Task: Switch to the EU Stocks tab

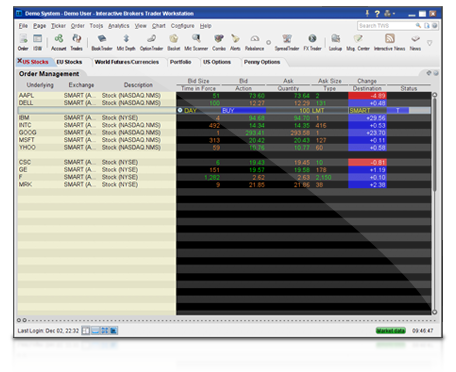Action: (69, 62)
